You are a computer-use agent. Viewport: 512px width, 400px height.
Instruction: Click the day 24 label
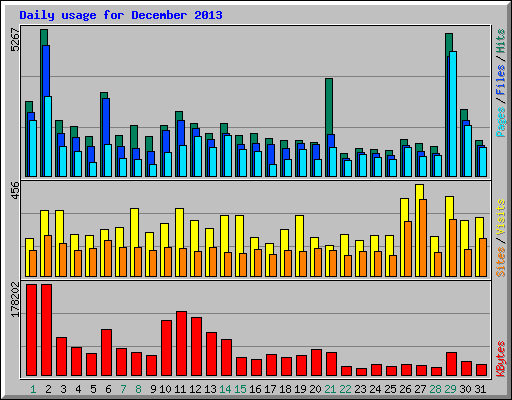pos(375,389)
